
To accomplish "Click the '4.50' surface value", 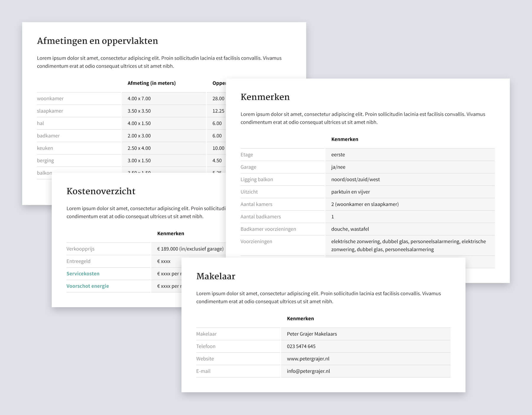I will click(x=217, y=160).
